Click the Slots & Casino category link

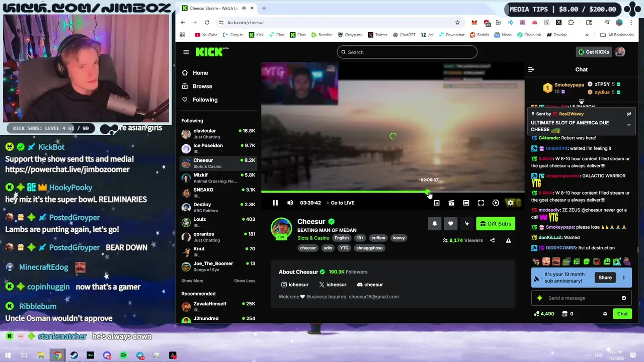313,238
